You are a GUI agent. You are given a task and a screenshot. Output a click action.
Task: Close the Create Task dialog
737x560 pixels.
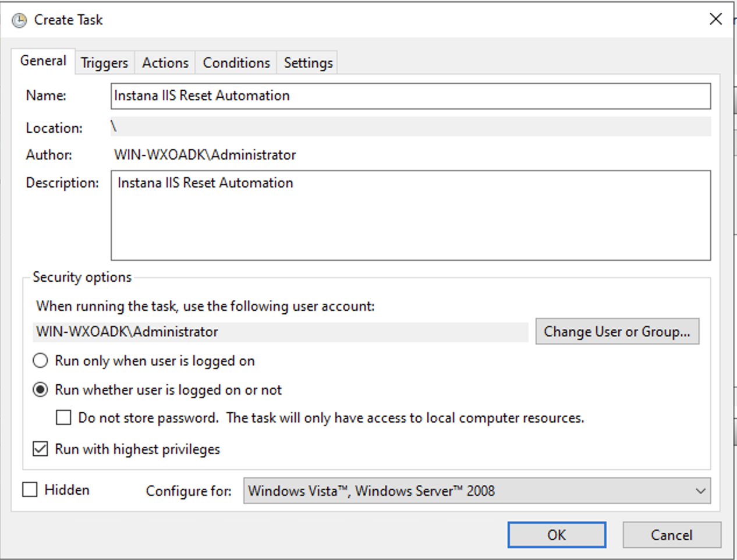[715, 19]
